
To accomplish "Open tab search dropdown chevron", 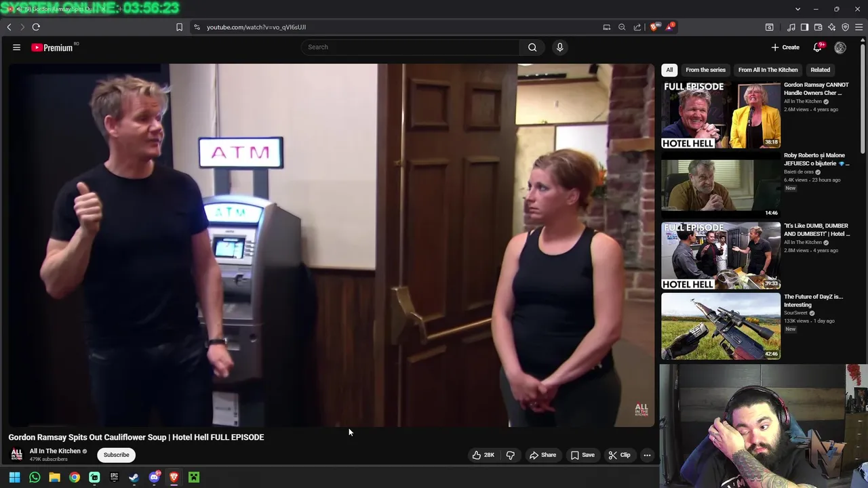I will point(797,9).
